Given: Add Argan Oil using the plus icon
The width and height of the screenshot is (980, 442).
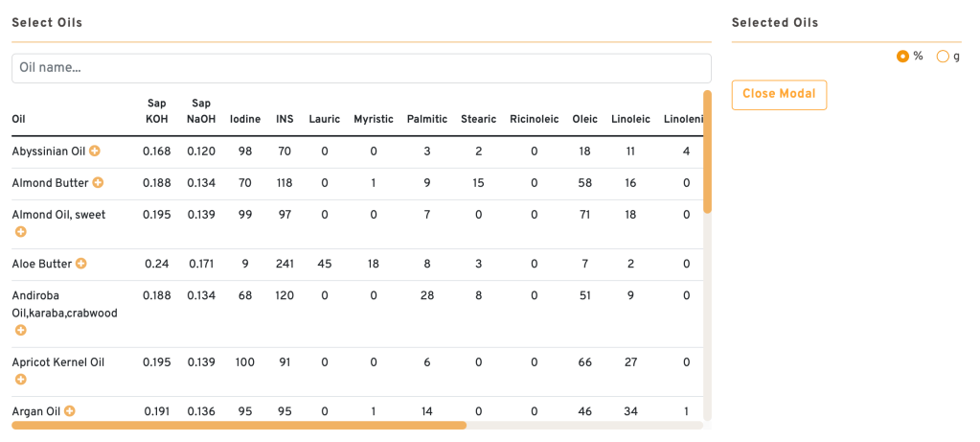Looking at the screenshot, I should tap(70, 411).
